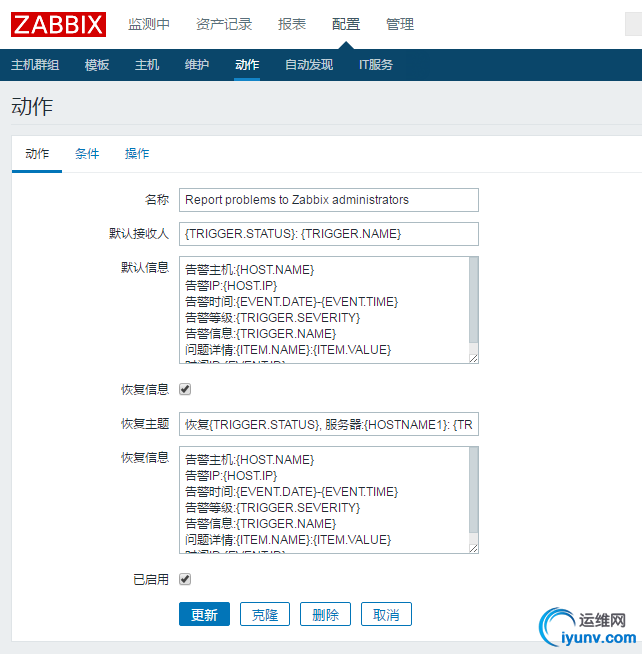642x654 pixels.
Task: Click the 克隆 button
Action: click(265, 614)
